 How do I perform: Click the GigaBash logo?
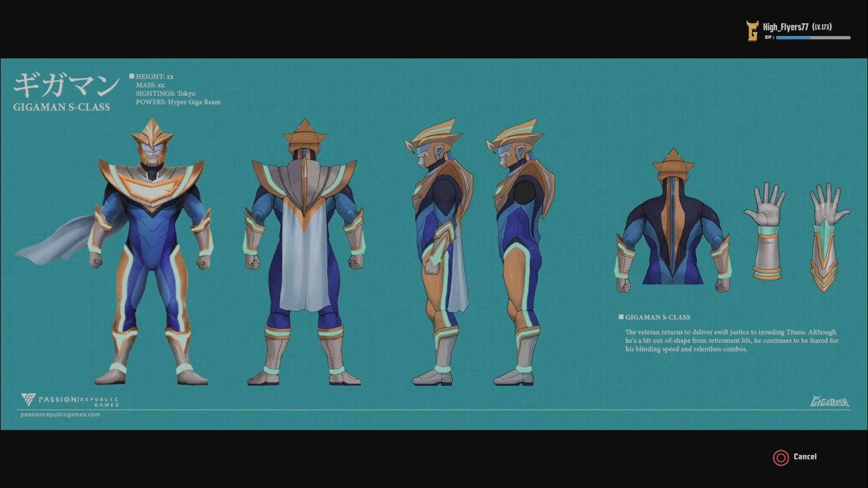tap(830, 402)
